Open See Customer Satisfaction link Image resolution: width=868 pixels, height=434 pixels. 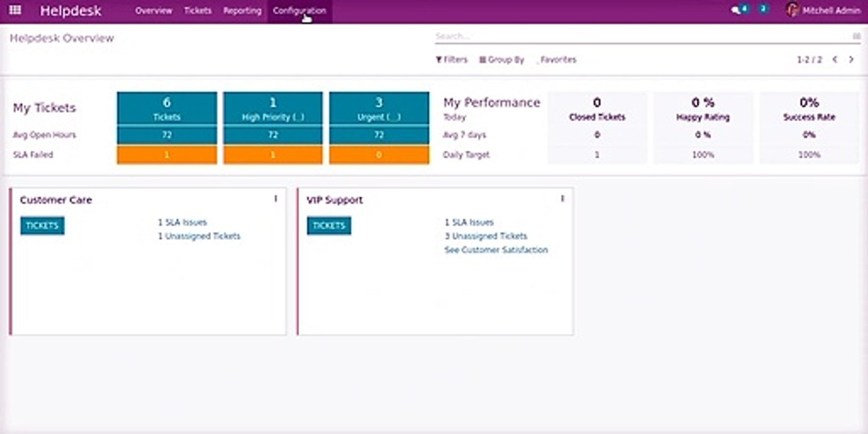(496, 250)
